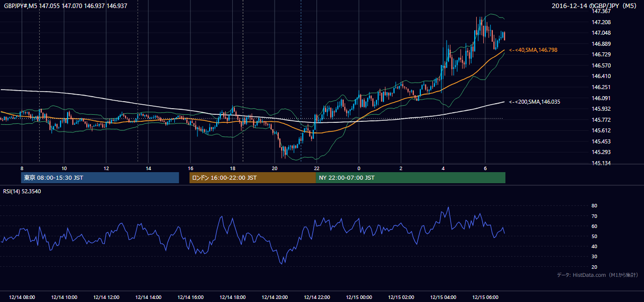Click hour label 2 under the price chart
644x302 pixels.
[x=401, y=168]
